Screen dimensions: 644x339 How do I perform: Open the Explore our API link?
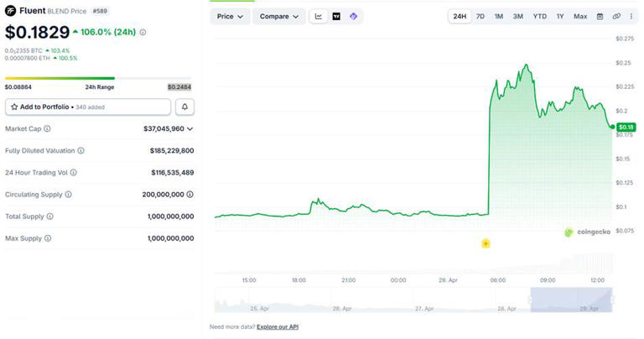click(277, 326)
